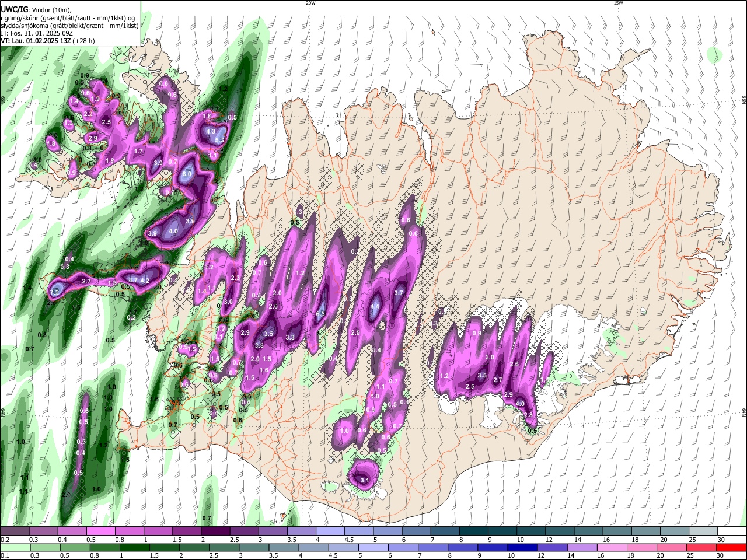
Task: Click the '4.4' snowfall value on the map
Action: click(375, 306)
